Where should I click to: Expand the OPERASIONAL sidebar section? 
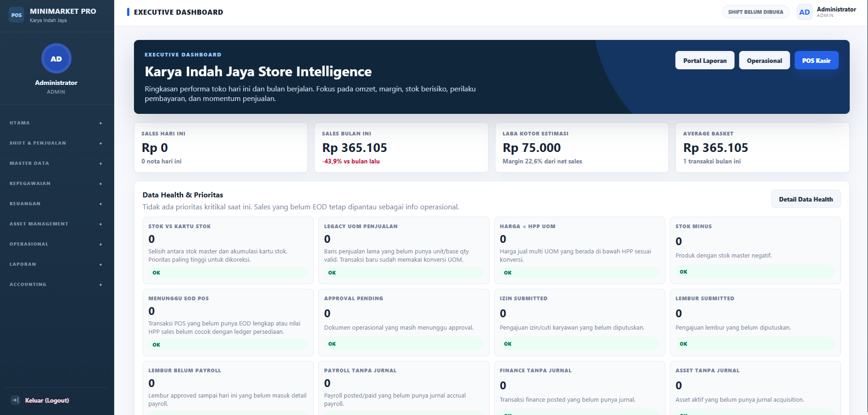click(56, 244)
